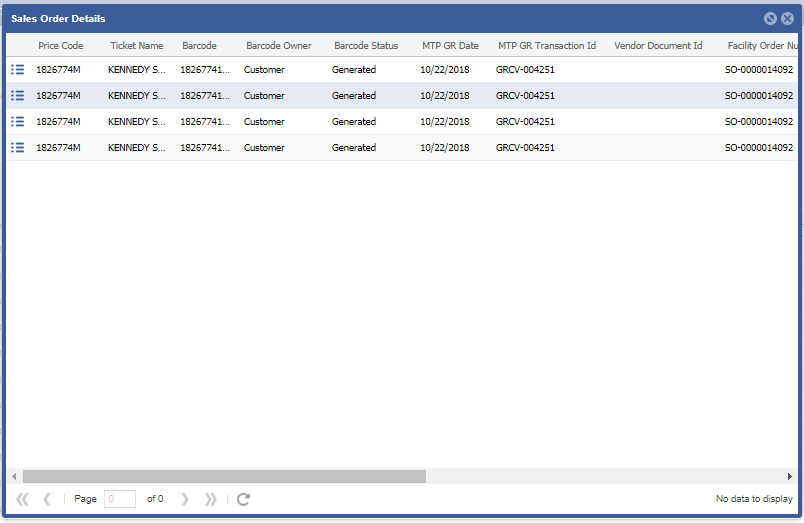
Task: Open row menu icon for third row
Action: 17,122
